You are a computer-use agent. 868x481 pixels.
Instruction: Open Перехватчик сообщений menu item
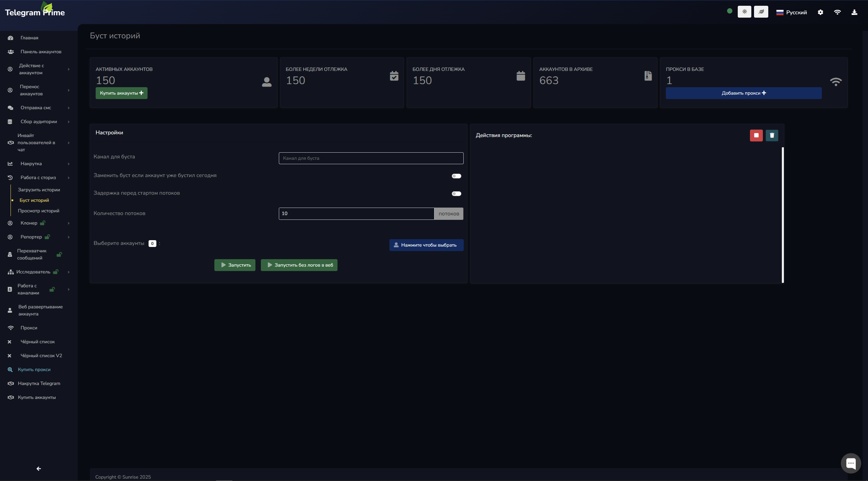[x=32, y=254]
